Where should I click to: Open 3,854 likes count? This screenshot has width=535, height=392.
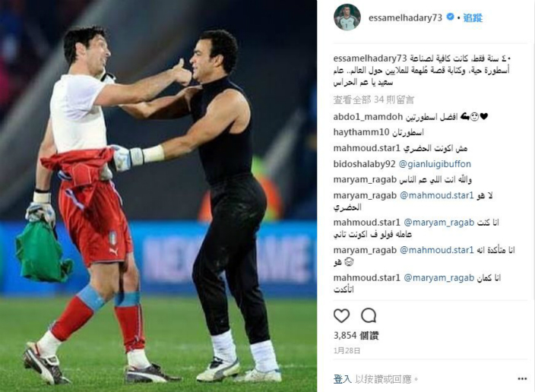coord(356,335)
